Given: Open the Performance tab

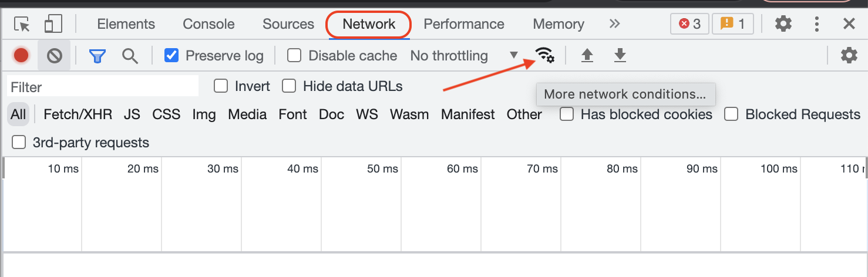Looking at the screenshot, I should pos(464,24).
